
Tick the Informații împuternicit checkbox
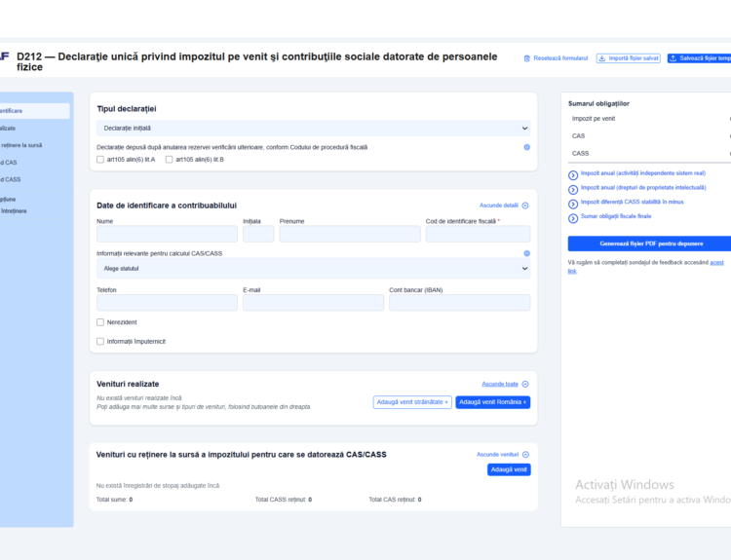point(100,342)
